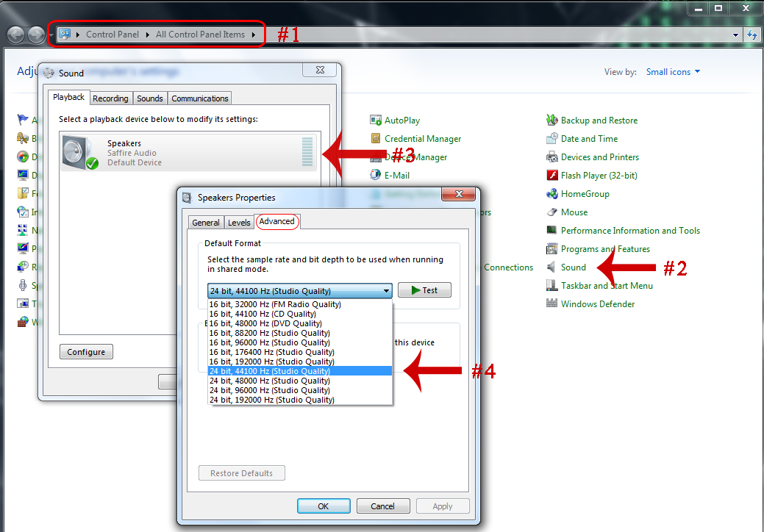Open the Windows Defender icon

[x=551, y=303]
